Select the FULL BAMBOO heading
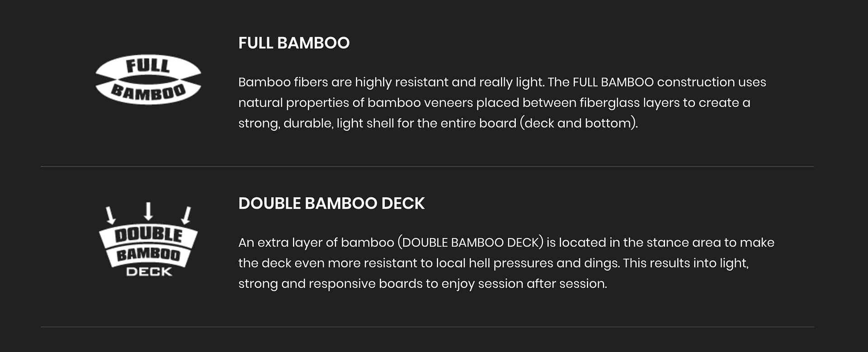The height and width of the screenshot is (352, 868). (x=294, y=43)
